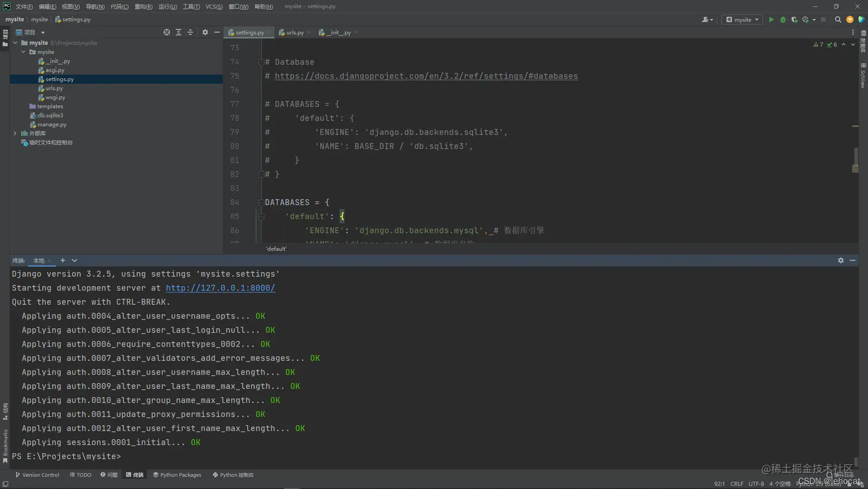868x489 pixels.
Task: Run mysite with coverage shield icon
Action: point(795,20)
